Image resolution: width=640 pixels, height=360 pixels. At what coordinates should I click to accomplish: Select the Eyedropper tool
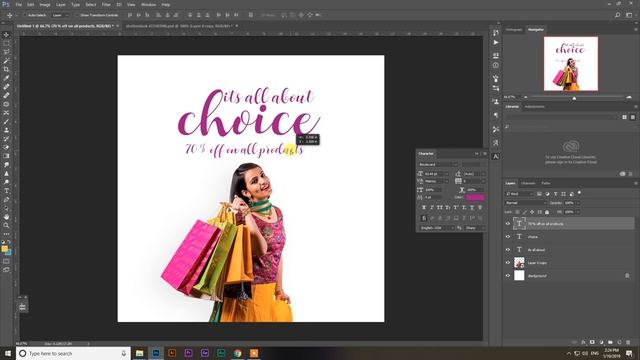click(6, 78)
